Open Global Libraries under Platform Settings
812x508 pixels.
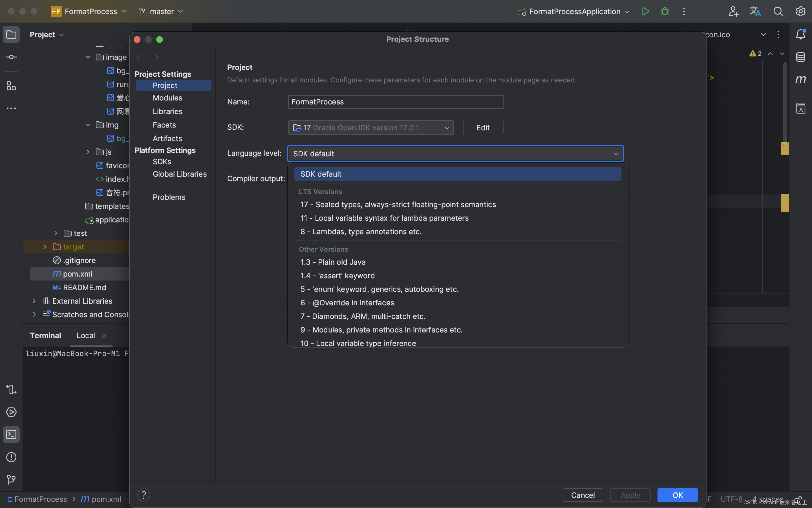tap(180, 174)
